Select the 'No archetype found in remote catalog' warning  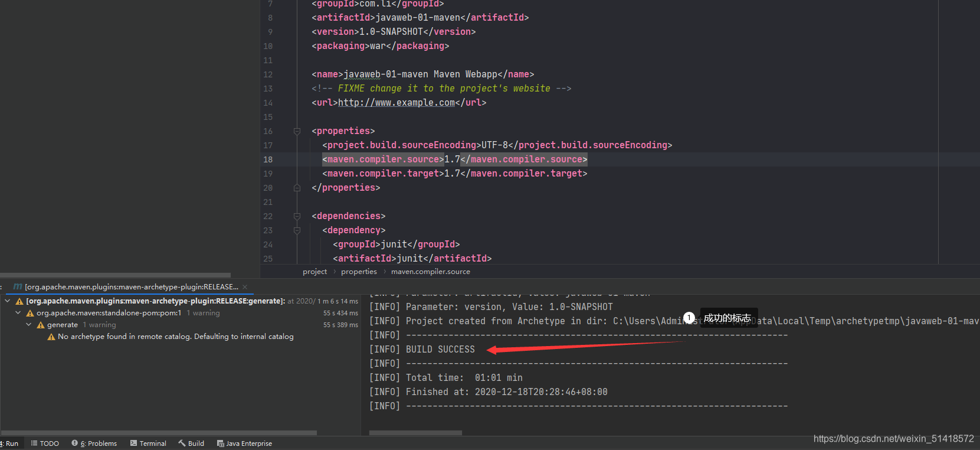coord(175,337)
